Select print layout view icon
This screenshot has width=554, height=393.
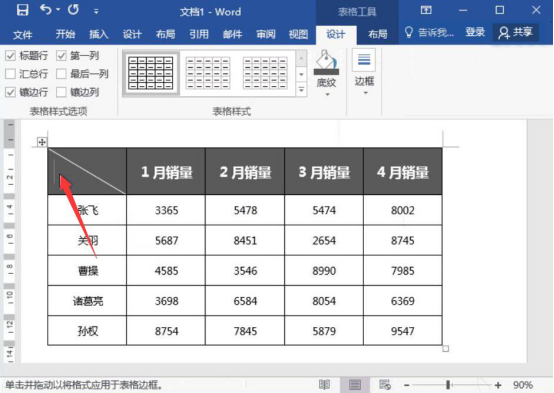tap(355, 385)
